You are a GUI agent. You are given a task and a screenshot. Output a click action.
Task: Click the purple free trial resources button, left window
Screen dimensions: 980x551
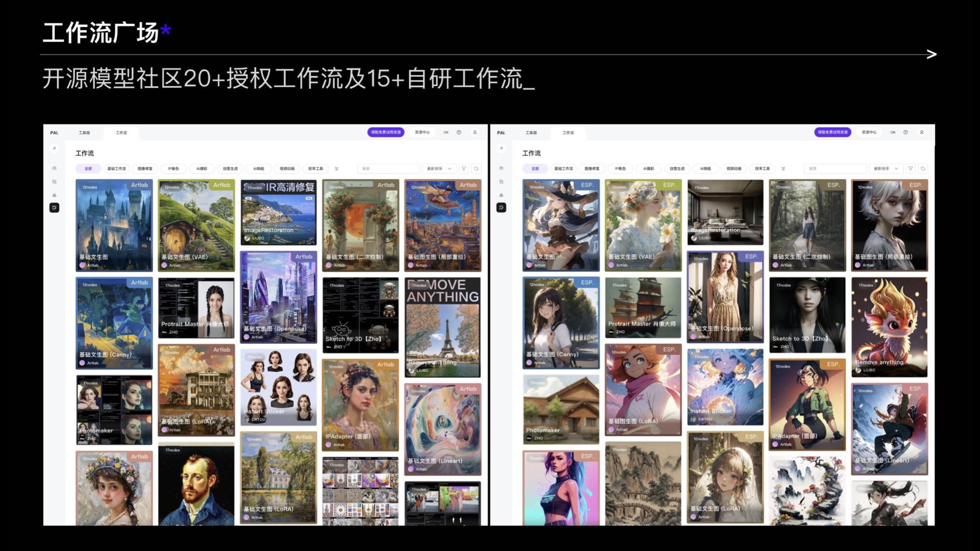click(386, 132)
